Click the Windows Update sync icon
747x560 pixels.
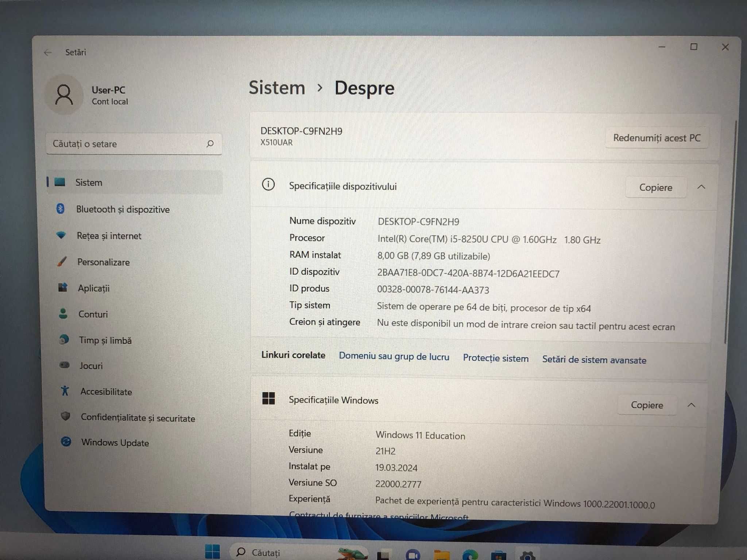pyautogui.click(x=66, y=442)
